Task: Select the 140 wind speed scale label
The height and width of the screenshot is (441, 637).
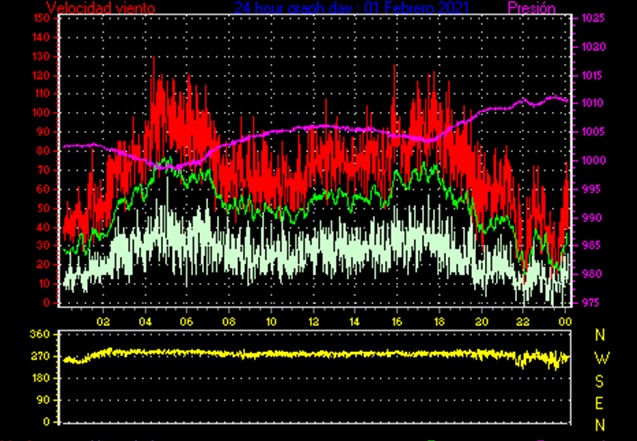Action: coord(40,37)
